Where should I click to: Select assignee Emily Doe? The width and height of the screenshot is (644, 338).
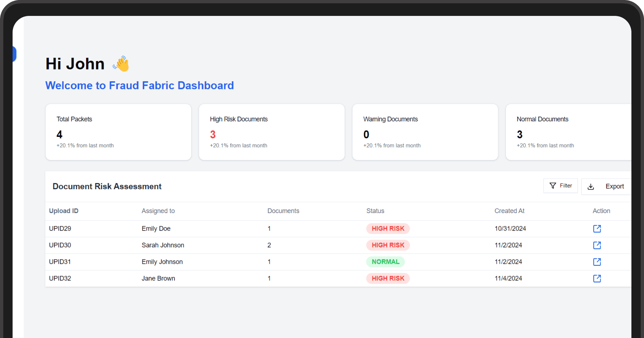tap(156, 229)
